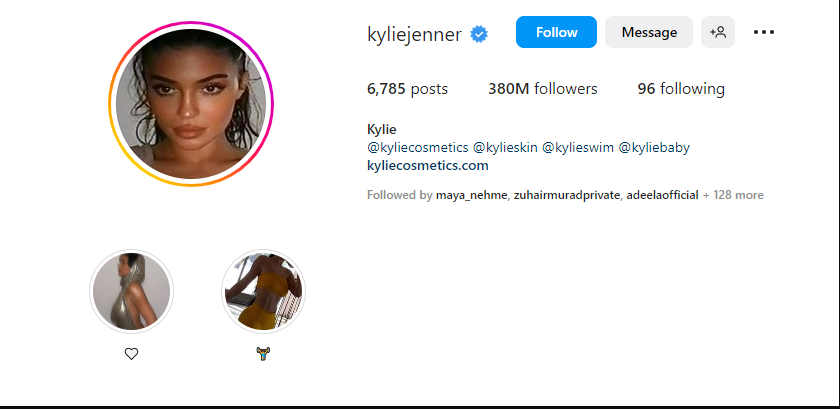This screenshot has width=840, height=409.
Task: Open the silver dress highlight thumbnail
Action: (x=131, y=292)
